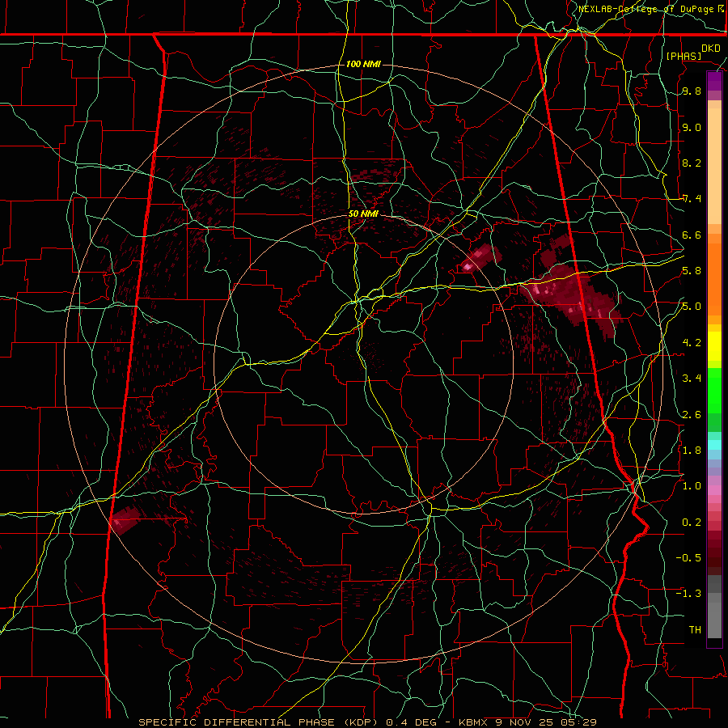728x728 pixels.
Task: Click the 7.4 value on the color scale
Action: coord(692,199)
